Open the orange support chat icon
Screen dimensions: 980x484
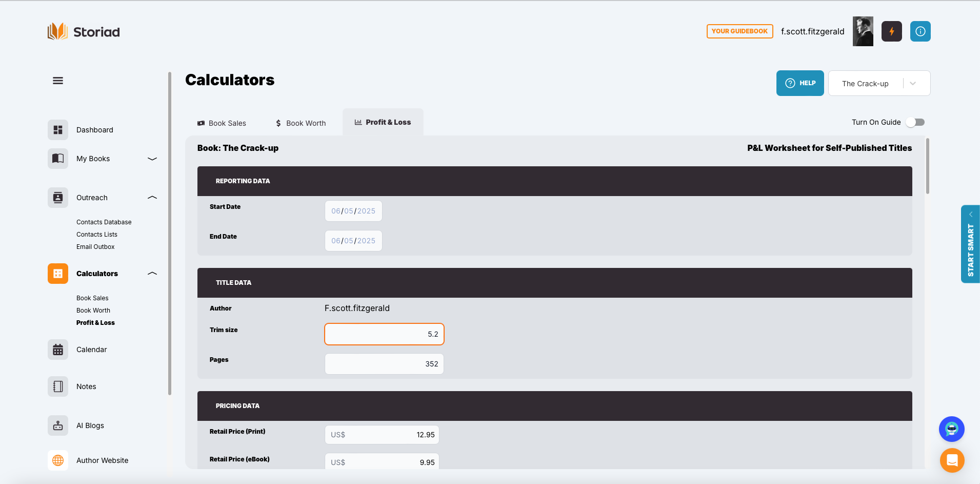[952, 460]
